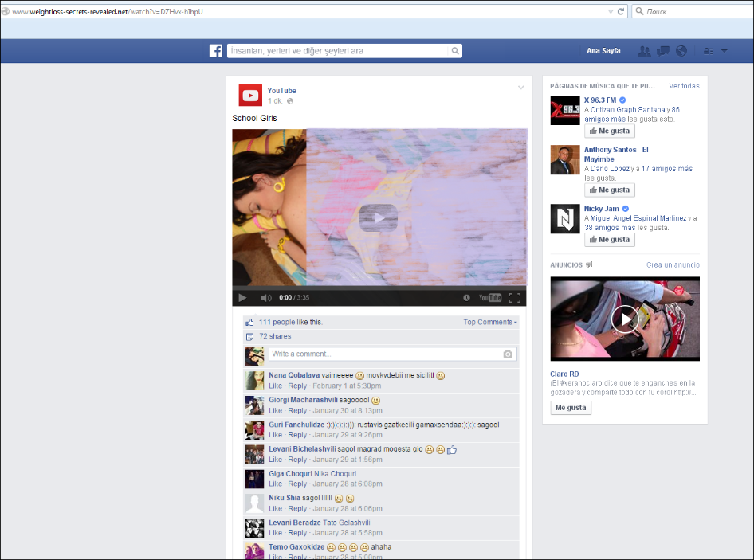Click January 30 at 8:13pm timestamp

[348, 410]
